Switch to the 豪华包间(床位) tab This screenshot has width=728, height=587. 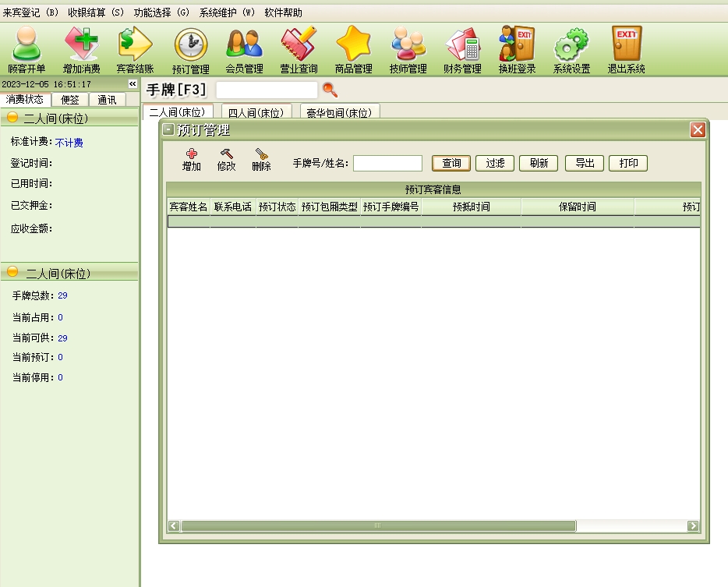(x=339, y=113)
